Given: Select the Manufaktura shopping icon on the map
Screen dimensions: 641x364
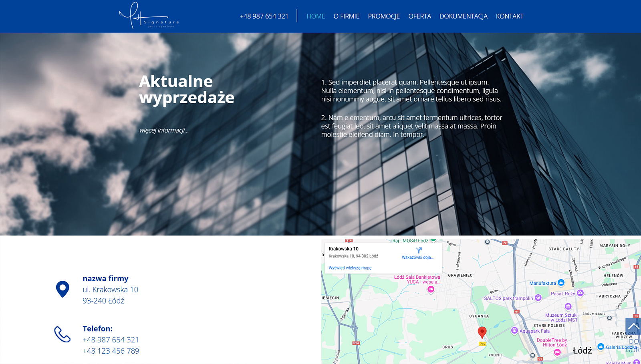Looking at the screenshot, I should tap(561, 283).
